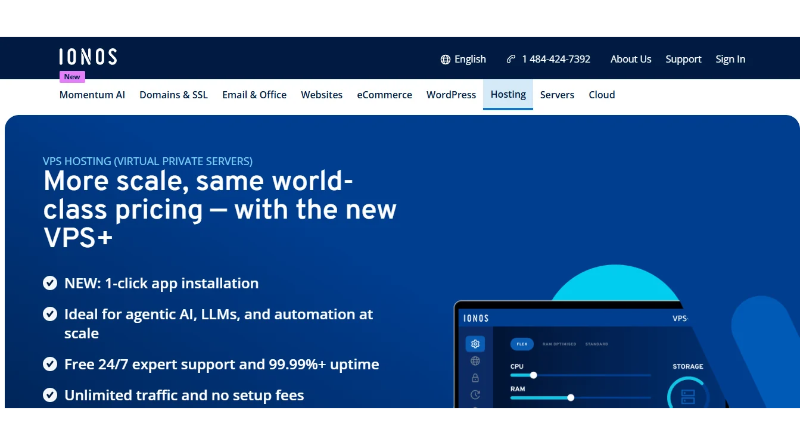Viewport: 800px width, 445px height.
Task: Click the phone handset icon
Action: tap(511, 59)
